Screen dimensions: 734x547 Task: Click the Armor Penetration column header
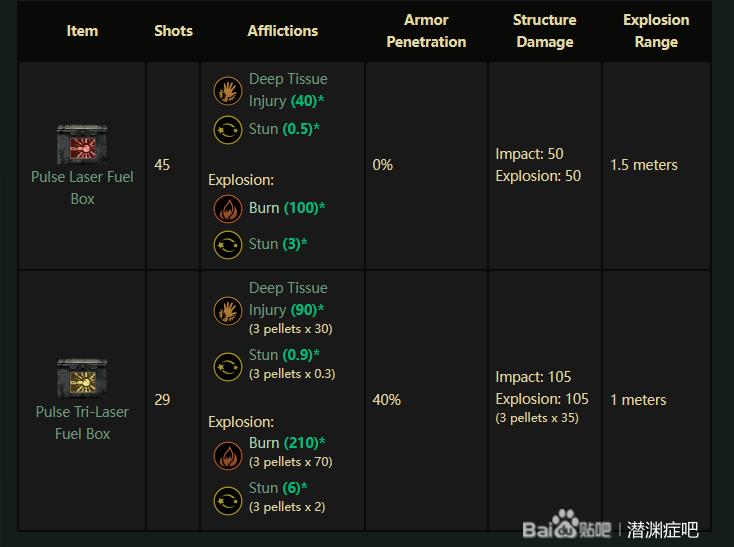pos(426,31)
